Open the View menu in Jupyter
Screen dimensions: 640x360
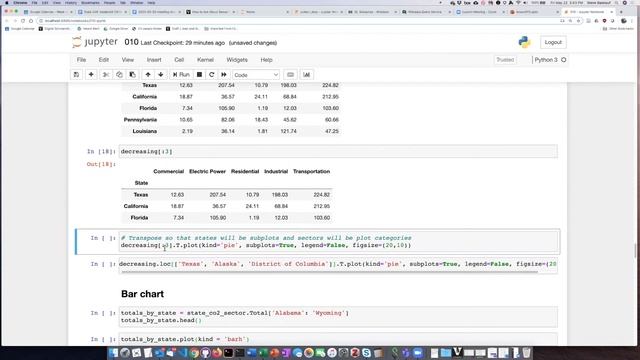(128, 60)
